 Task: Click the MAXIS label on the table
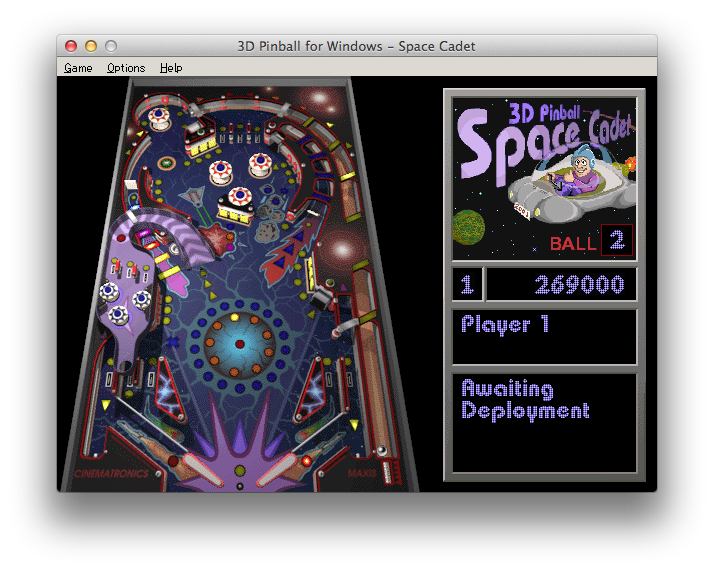pyautogui.click(x=362, y=473)
